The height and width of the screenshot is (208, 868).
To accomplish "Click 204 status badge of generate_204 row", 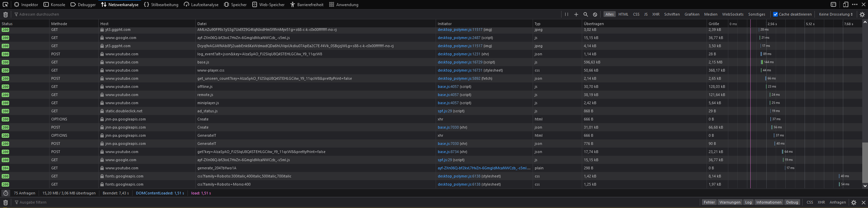I will tap(5, 168).
